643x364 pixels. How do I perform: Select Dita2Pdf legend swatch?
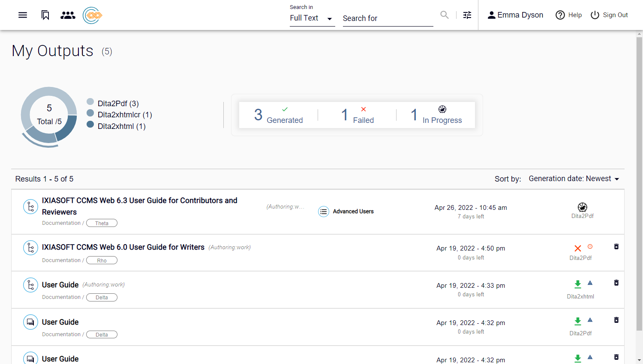[90, 101]
